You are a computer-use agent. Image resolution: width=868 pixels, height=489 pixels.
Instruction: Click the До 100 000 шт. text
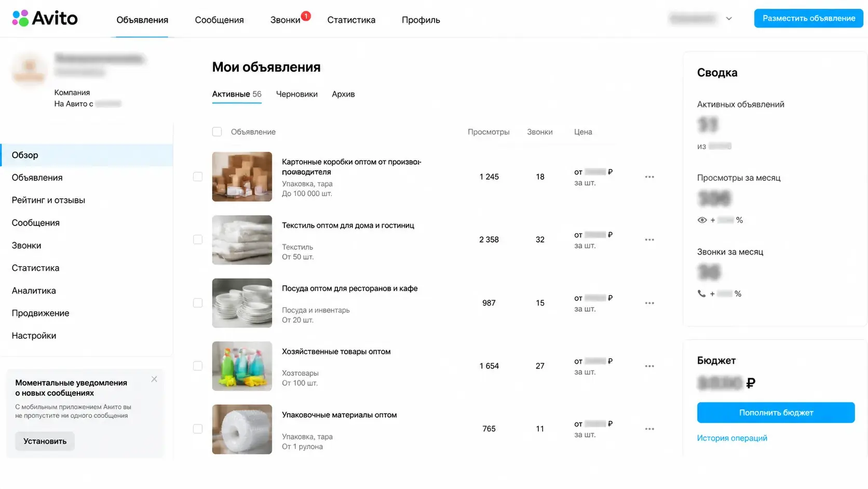point(307,194)
